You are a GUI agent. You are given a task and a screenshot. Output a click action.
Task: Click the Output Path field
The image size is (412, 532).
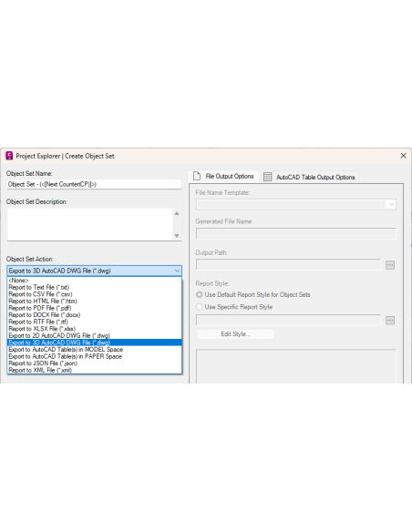coord(288,265)
